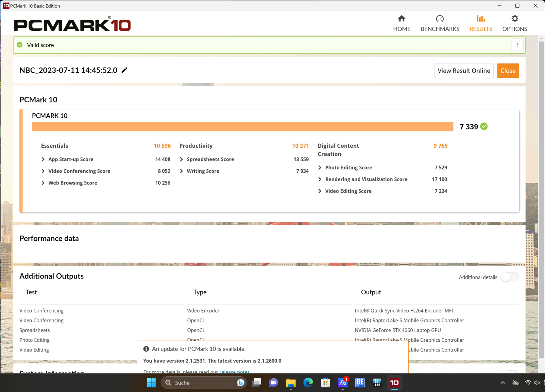
Task: Toggle the Additional details switch
Action: (x=510, y=277)
